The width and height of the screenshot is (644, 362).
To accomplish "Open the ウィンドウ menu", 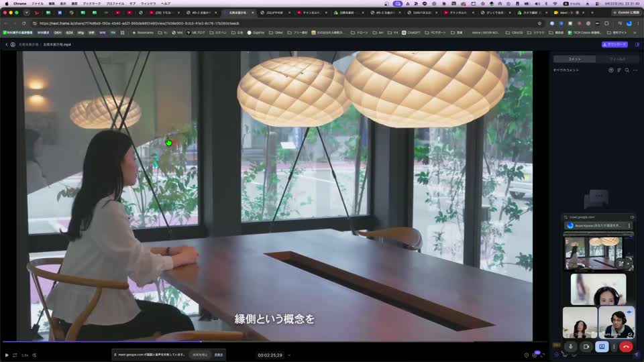I will coord(148,3).
